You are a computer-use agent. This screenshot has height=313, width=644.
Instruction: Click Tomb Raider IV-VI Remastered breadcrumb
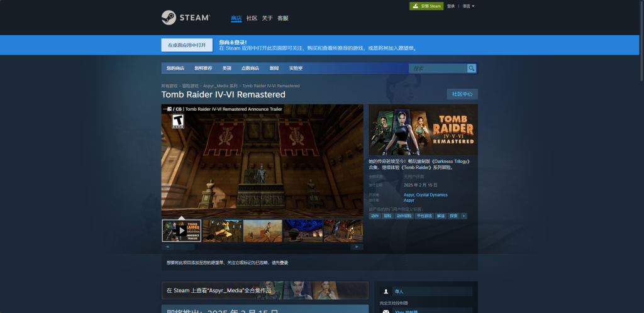270,86
